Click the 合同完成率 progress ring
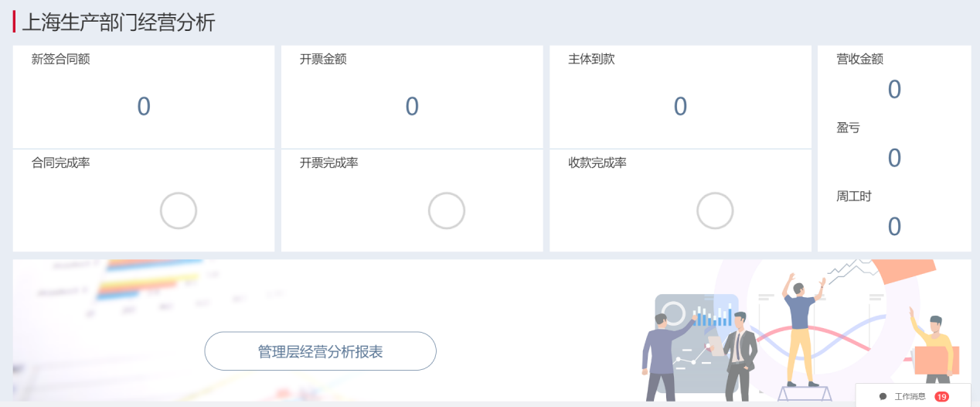The width and height of the screenshot is (980, 407). pyautogui.click(x=179, y=210)
